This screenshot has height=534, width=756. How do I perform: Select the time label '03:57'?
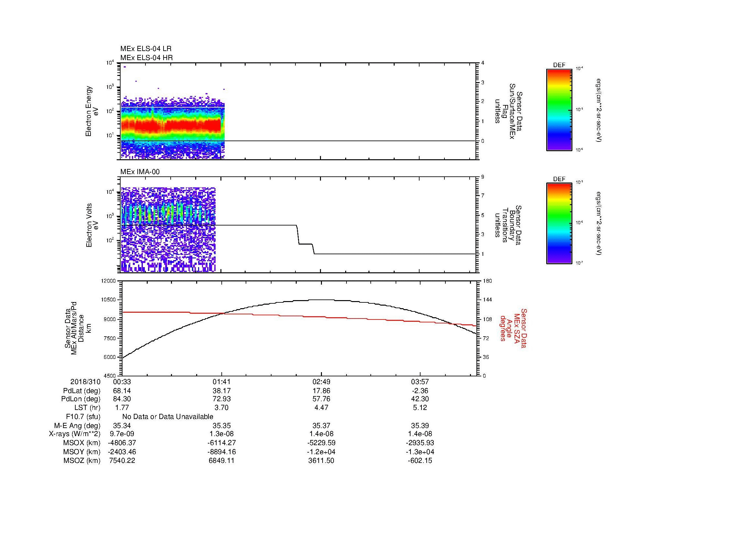coord(421,382)
